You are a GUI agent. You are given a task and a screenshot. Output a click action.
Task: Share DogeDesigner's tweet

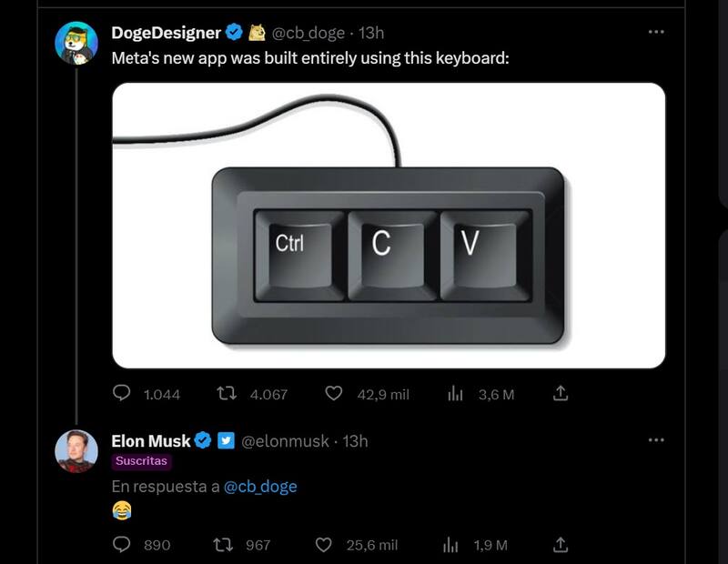[561, 394]
